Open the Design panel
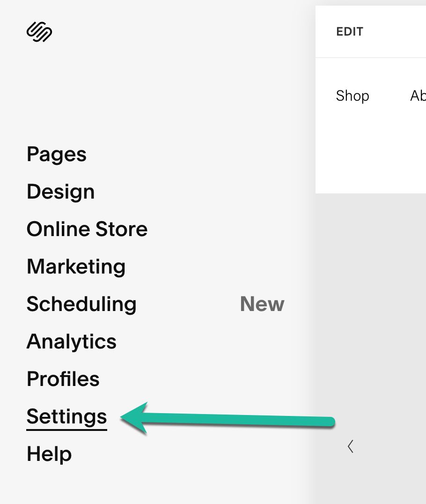The width and height of the screenshot is (426, 504). (61, 191)
